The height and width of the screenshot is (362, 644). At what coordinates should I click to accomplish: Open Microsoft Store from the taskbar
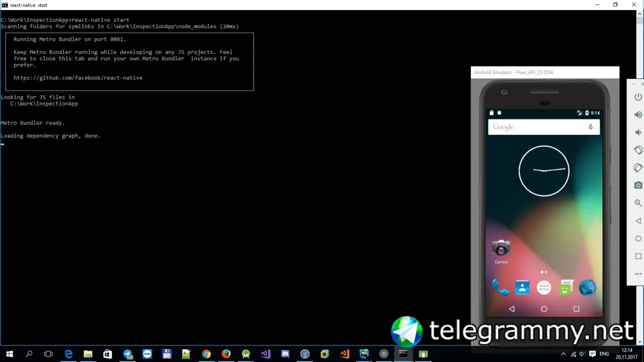[x=108, y=354]
